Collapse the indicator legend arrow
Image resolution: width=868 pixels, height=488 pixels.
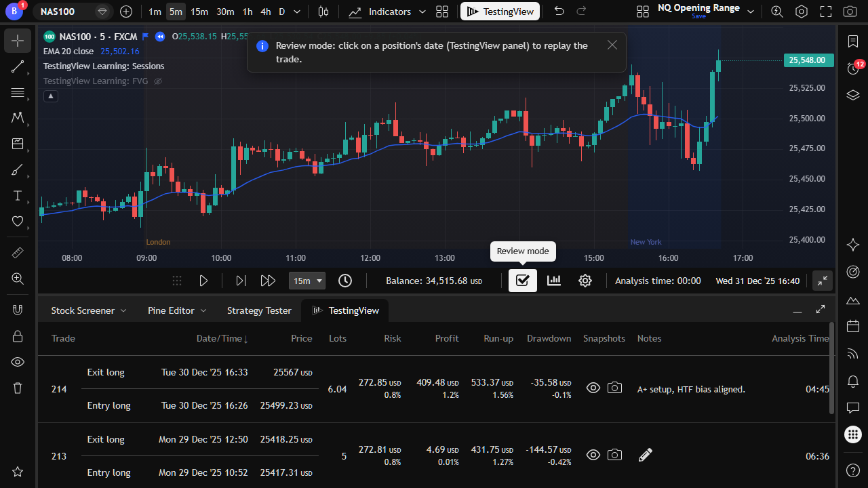coord(51,96)
